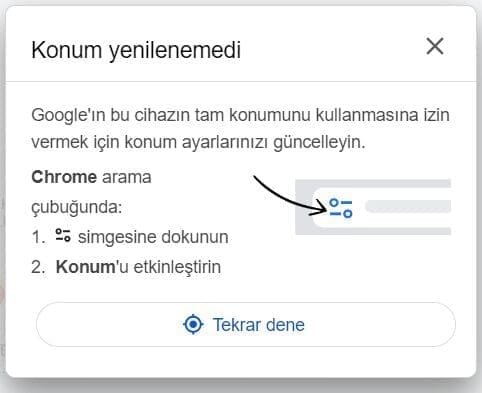482x393 pixels.
Task: Click the word arama after Chrome
Action: [x=126, y=177]
